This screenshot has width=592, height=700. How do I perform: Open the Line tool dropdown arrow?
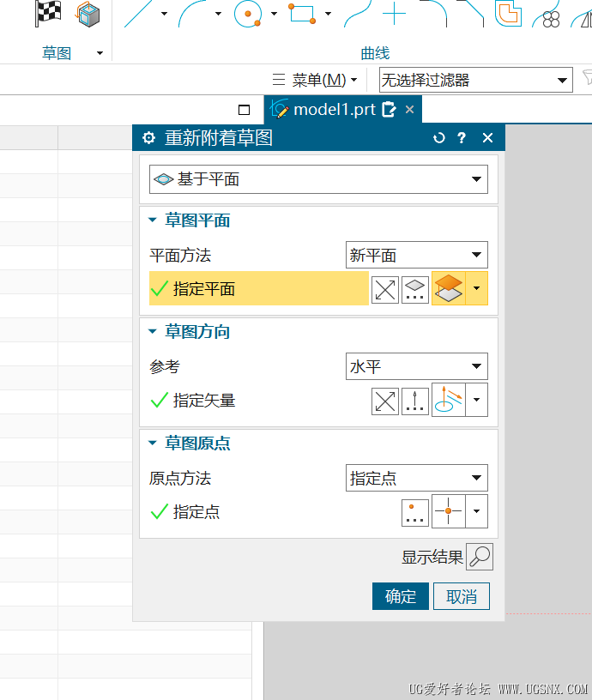tap(164, 14)
